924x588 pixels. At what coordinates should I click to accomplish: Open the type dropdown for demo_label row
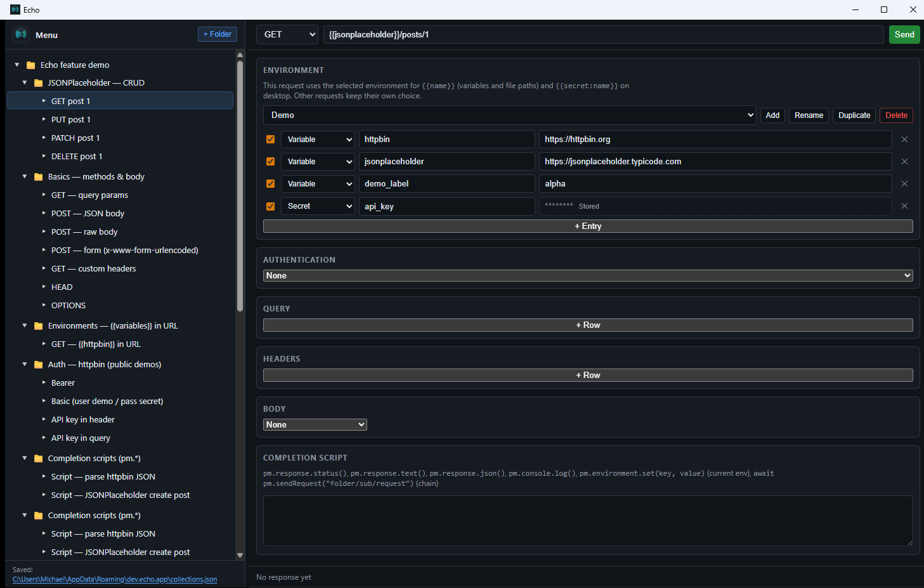tap(318, 184)
